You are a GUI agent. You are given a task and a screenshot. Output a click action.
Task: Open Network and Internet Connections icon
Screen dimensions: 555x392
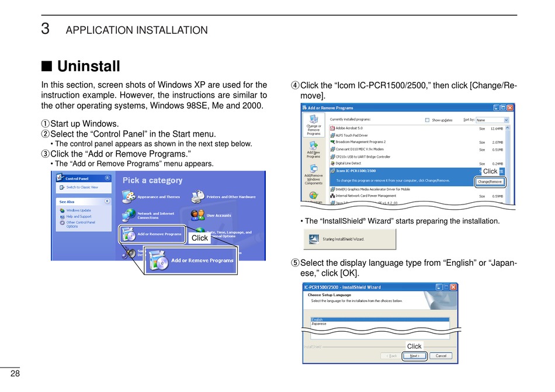[129, 215]
